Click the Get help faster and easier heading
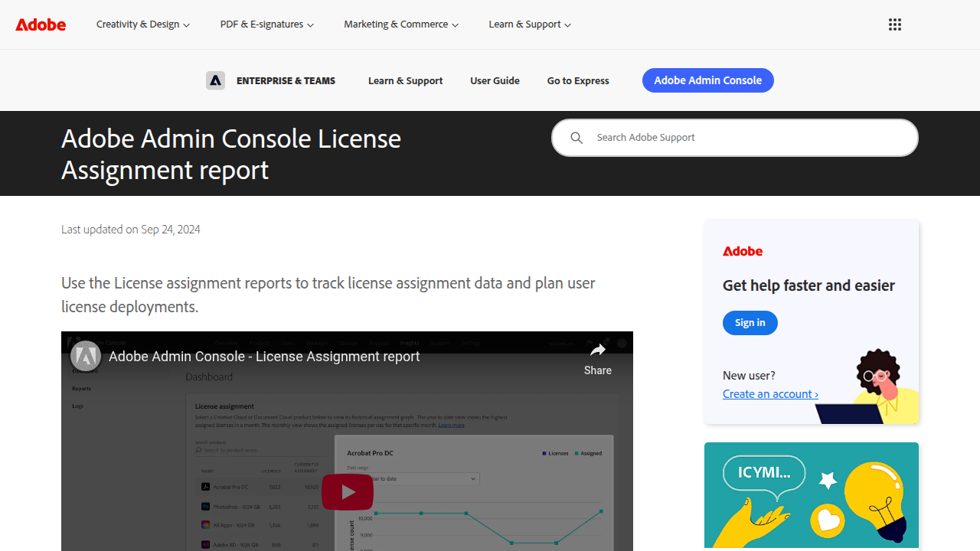Viewport: 980px width, 551px height. 808,285
